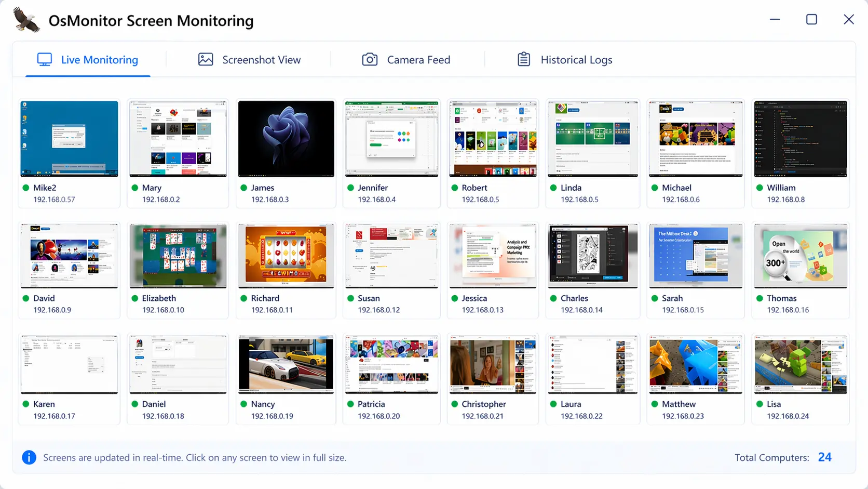This screenshot has height=489, width=868.
Task: Click the name "Jennifer"
Action: pyautogui.click(x=373, y=188)
